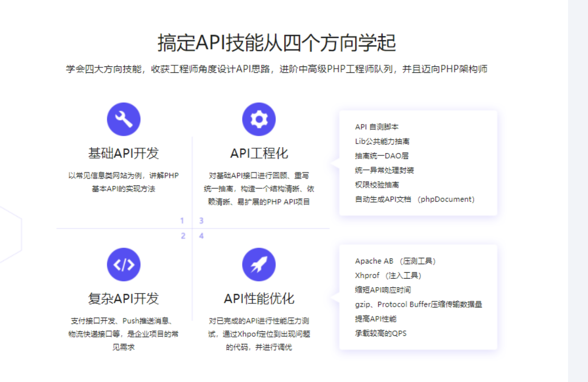
Task: Click list item API 自测脚本
Action: point(377,127)
